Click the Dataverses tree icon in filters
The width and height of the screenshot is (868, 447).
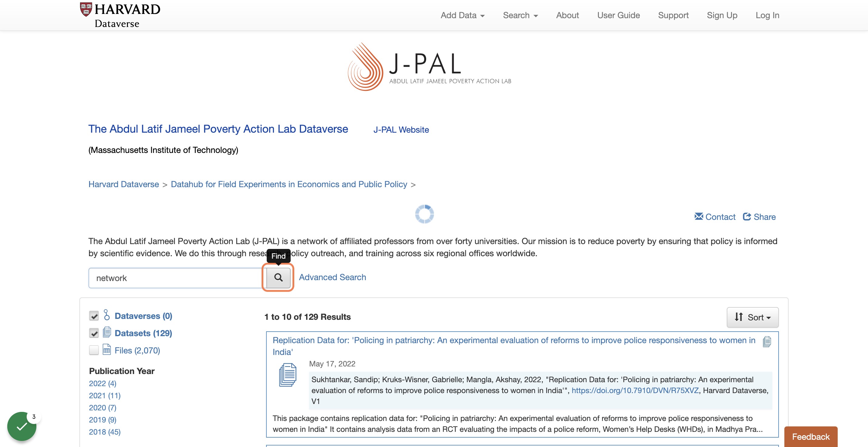[x=106, y=315]
